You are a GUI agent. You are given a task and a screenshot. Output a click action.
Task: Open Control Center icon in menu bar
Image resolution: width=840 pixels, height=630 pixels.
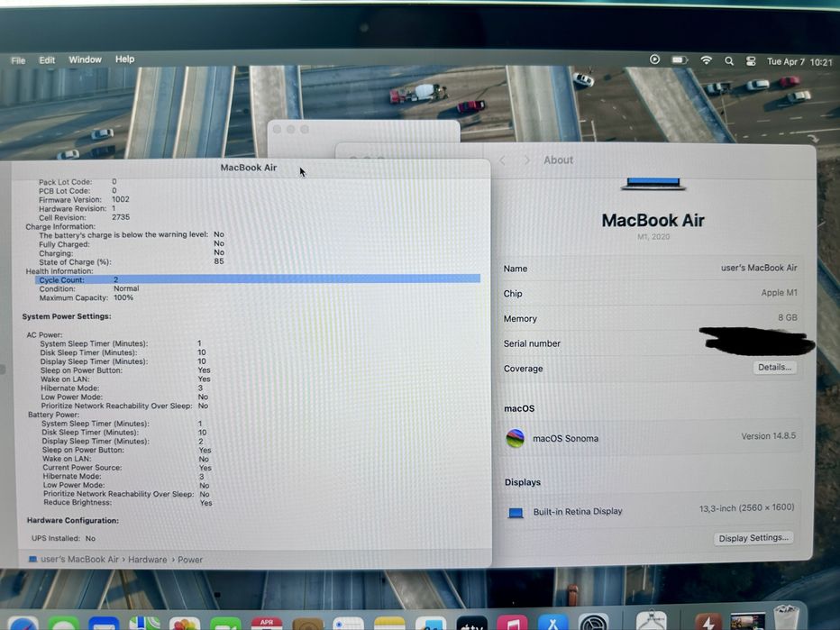pyautogui.click(x=751, y=61)
